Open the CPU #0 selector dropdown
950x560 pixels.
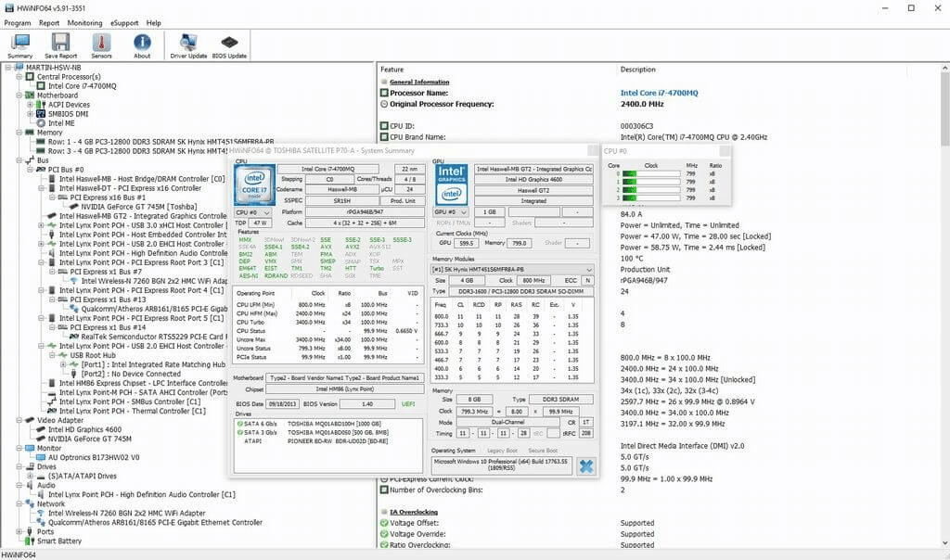pos(253,212)
